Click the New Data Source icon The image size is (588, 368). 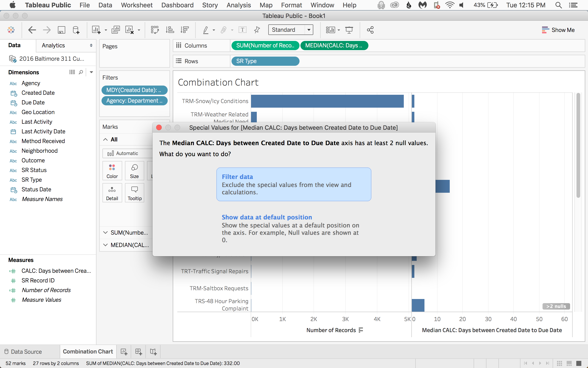(76, 30)
